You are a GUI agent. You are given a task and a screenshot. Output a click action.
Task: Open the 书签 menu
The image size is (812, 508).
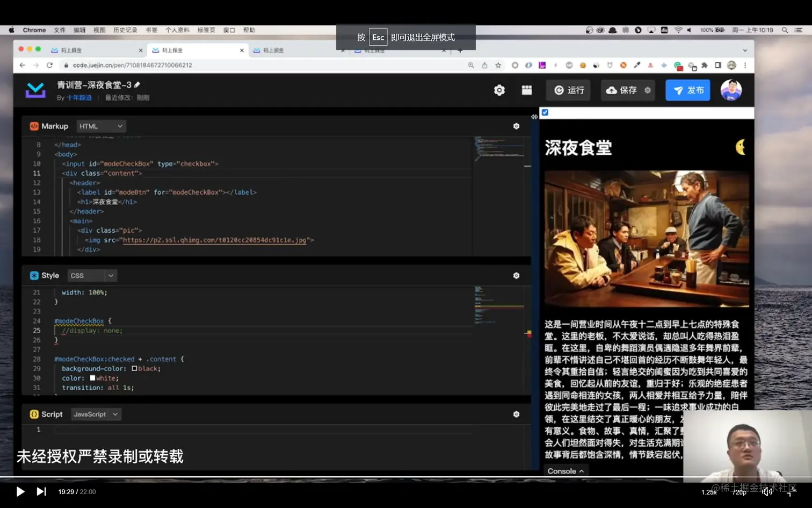point(151,30)
